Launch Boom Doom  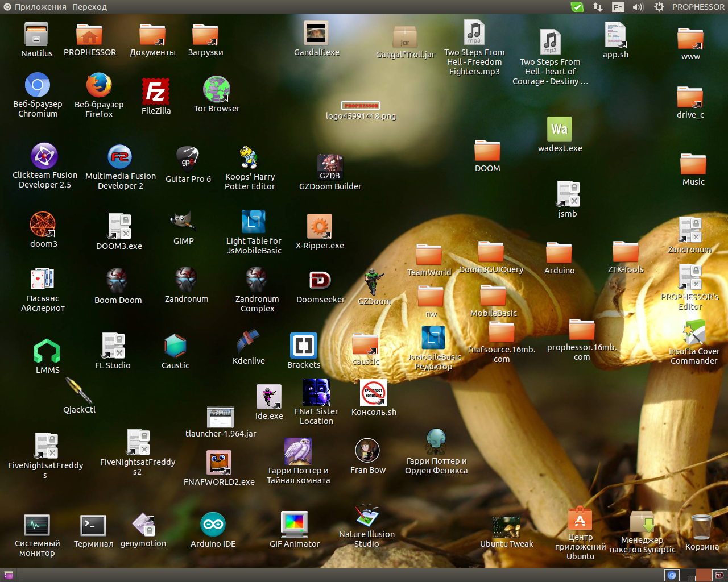pos(118,281)
